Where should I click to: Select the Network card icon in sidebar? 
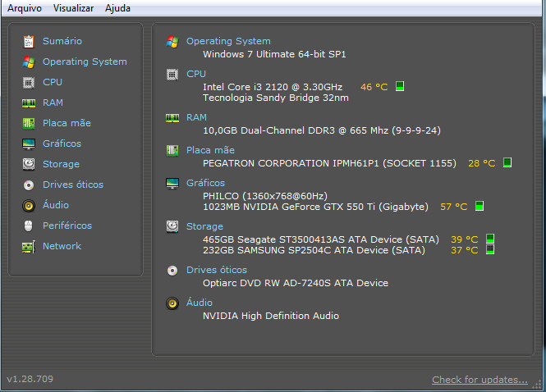click(29, 247)
